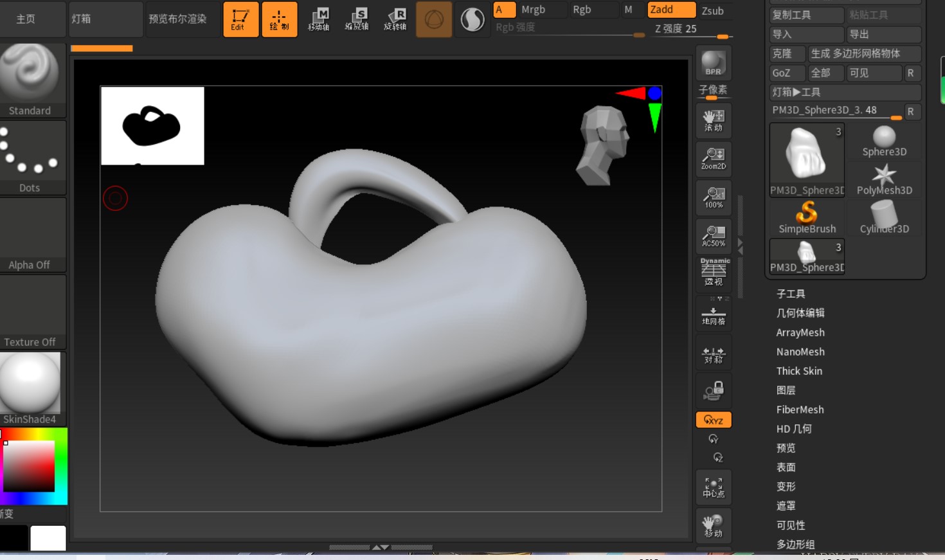
Task: Open 预览布尔渲染 live boolean
Action: (x=183, y=19)
